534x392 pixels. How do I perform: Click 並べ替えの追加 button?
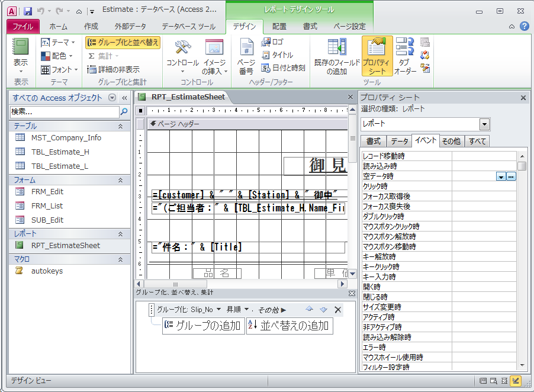point(289,326)
